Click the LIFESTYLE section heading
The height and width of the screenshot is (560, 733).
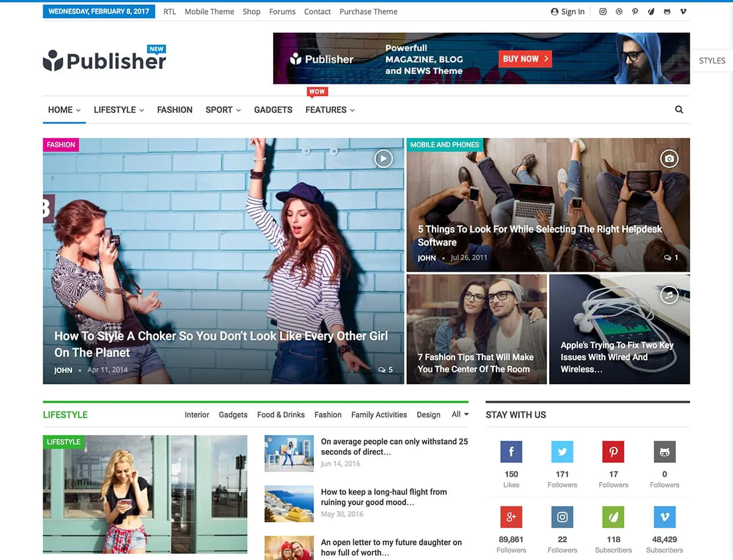click(x=65, y=415)
